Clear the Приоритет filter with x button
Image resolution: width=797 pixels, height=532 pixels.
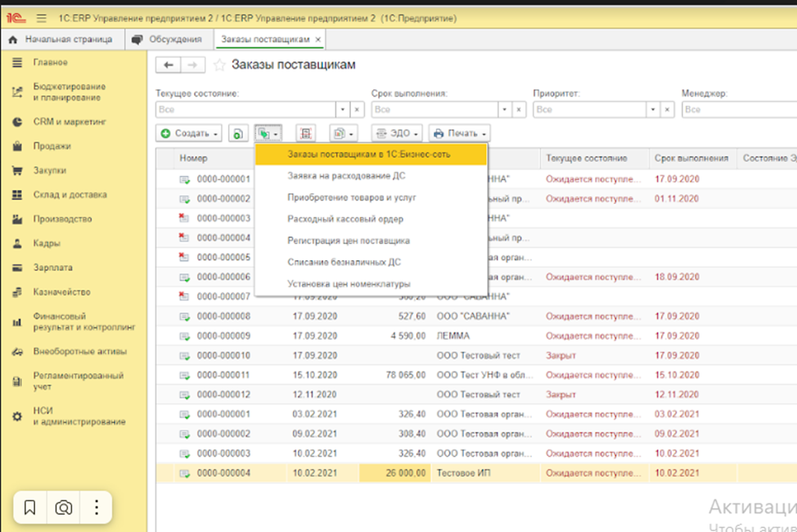click(x=667, y=109)
